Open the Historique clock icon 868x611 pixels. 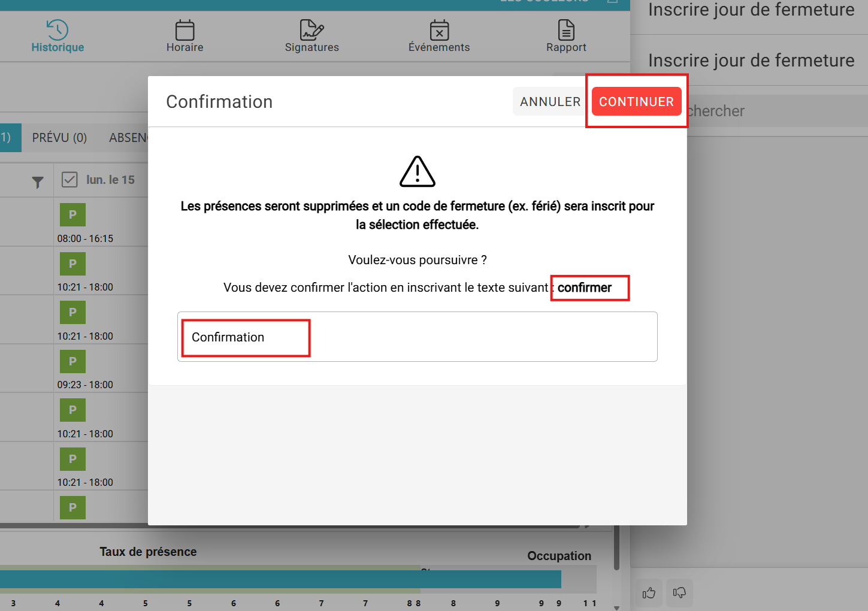pyautogui.click(x=58, y=29)
